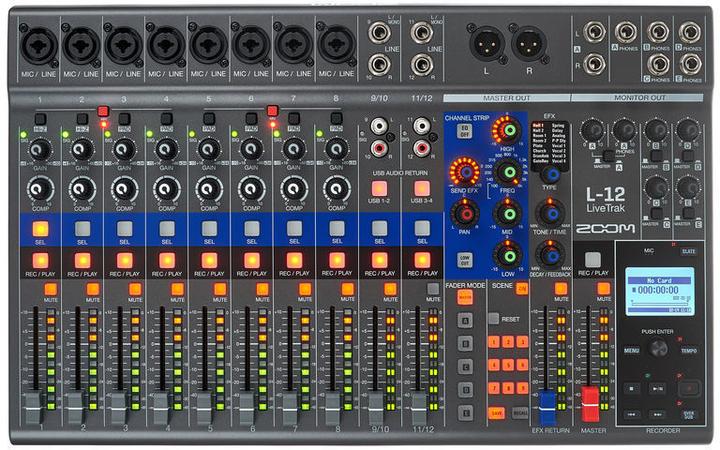
Task: Switch fader mode to mix D
Action: 465,390
